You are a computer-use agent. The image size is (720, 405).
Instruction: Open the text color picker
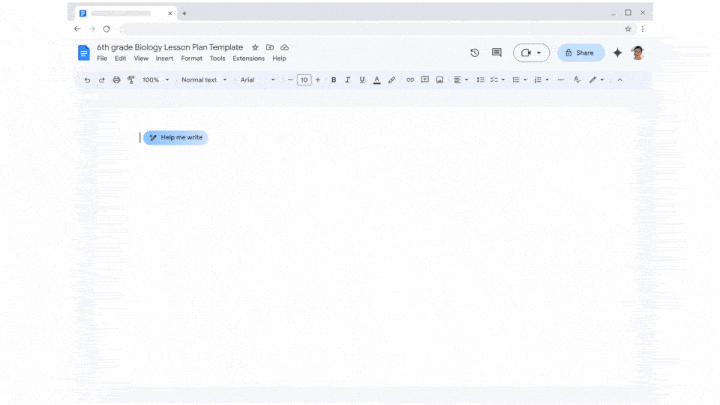tap(376, 80)
